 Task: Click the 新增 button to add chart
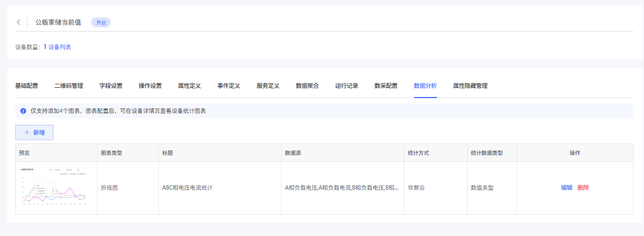34,132
